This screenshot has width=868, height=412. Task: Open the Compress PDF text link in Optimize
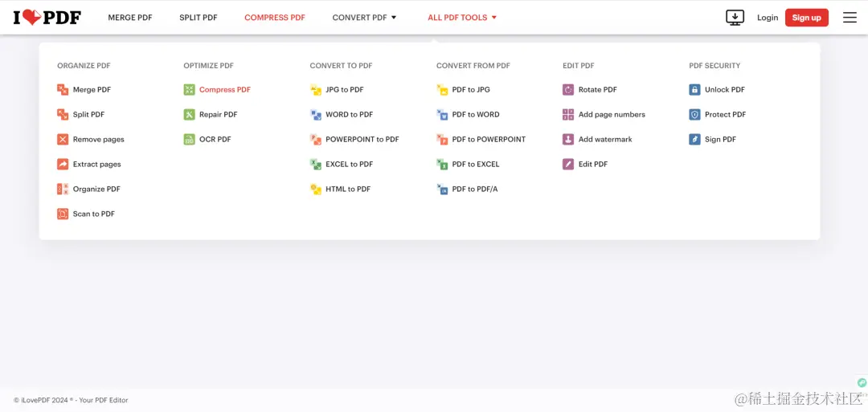coord(225,90)
